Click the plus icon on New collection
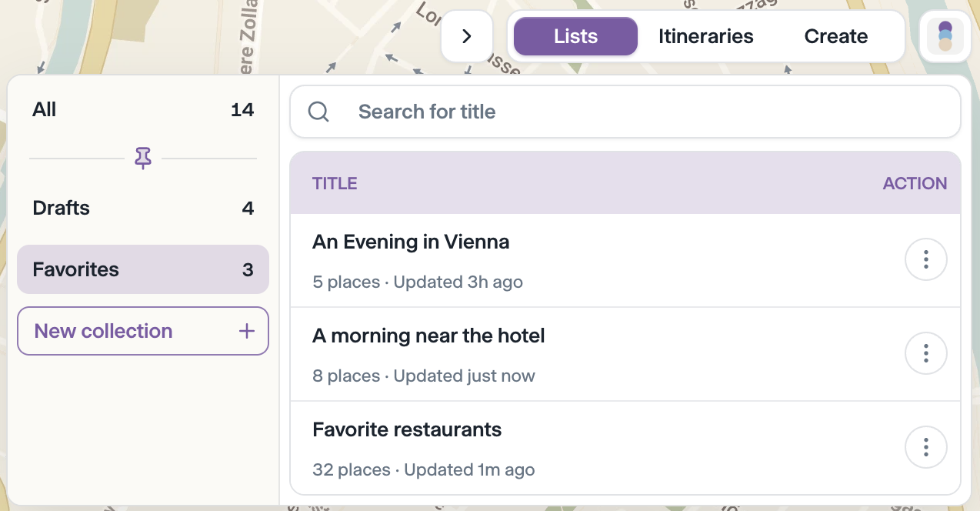 (x=247, y=331)
